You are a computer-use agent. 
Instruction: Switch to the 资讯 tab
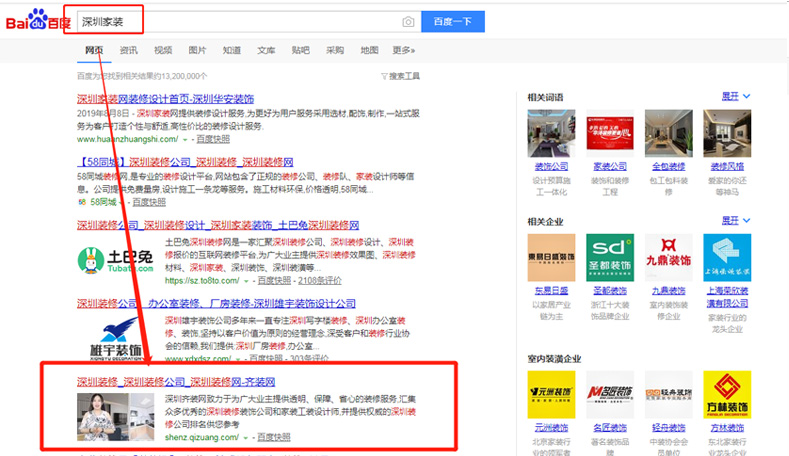(128, 50)
